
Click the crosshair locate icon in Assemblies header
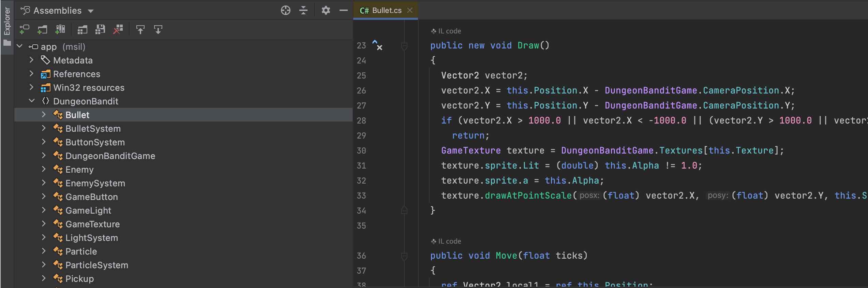coord(285,11)
